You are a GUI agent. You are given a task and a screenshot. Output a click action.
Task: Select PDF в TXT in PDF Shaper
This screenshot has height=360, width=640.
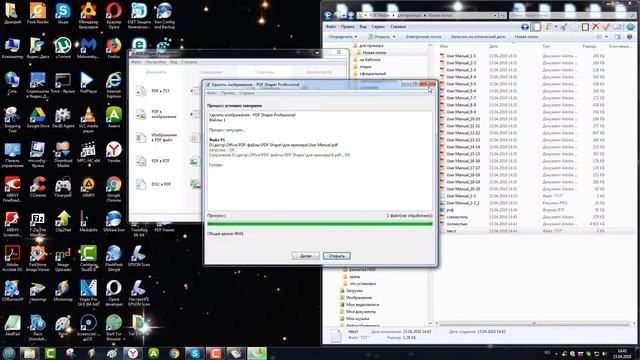153,91
